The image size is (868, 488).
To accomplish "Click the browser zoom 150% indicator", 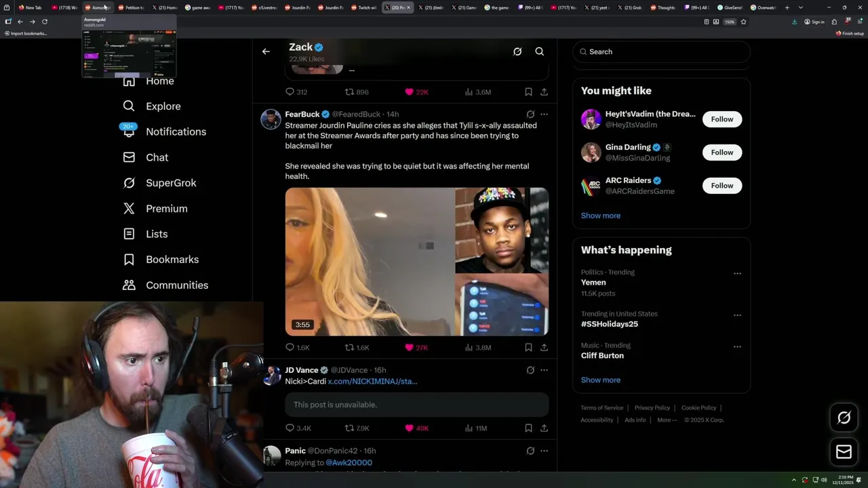I will (730, 22).
